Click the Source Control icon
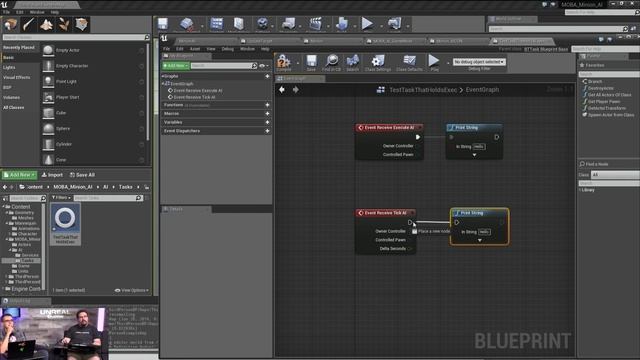The width and height of the screenshot is (640, 360). tap(187, 24)
